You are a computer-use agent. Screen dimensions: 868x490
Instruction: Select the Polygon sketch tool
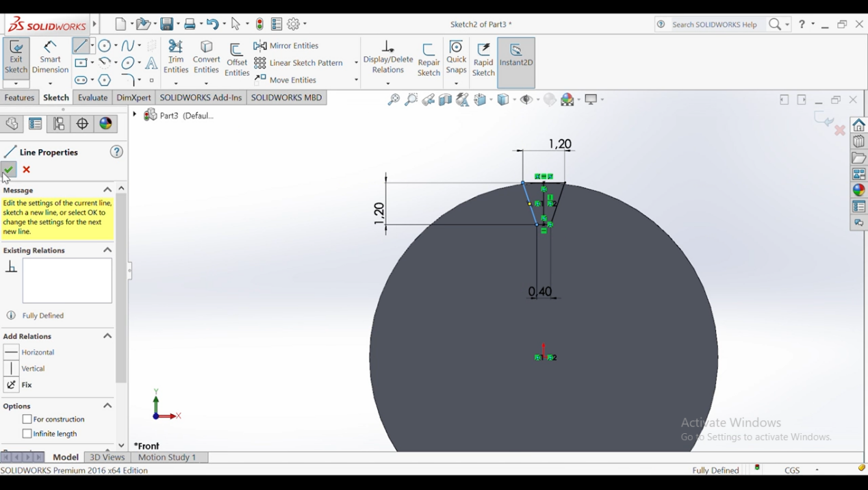click(x=105, y=80)
